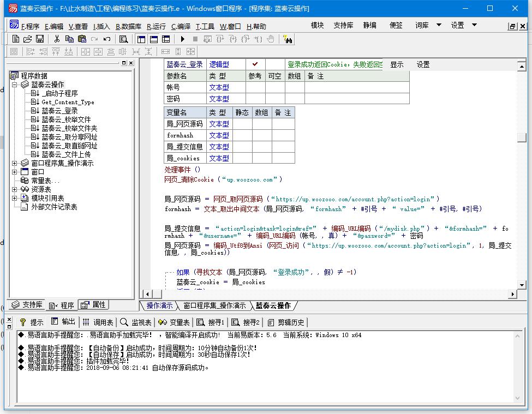Open the B.数据库 menu
This screenshot has height=414, width=532.
pyautogui.click(x=128, y=26)
